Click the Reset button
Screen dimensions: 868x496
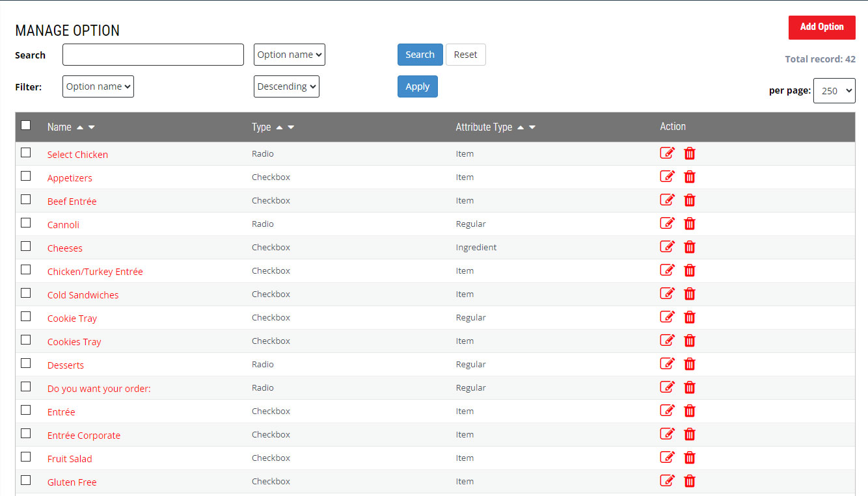click(466, 55)
